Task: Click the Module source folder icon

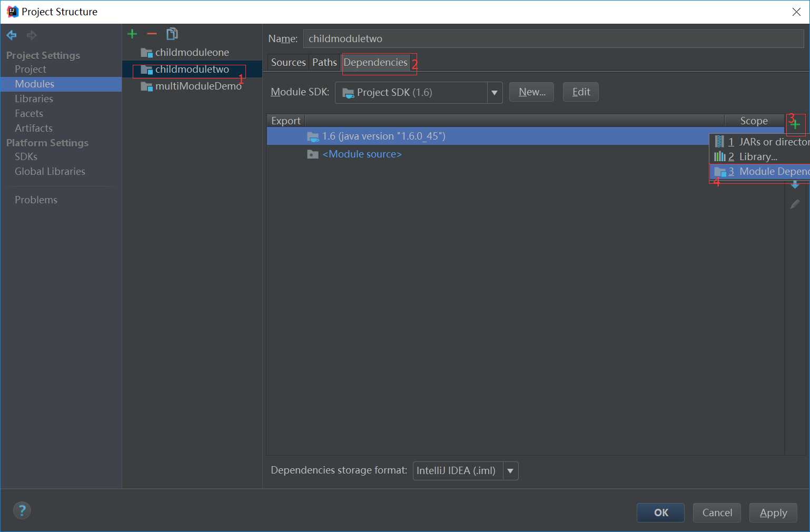Action: [313, 154]
